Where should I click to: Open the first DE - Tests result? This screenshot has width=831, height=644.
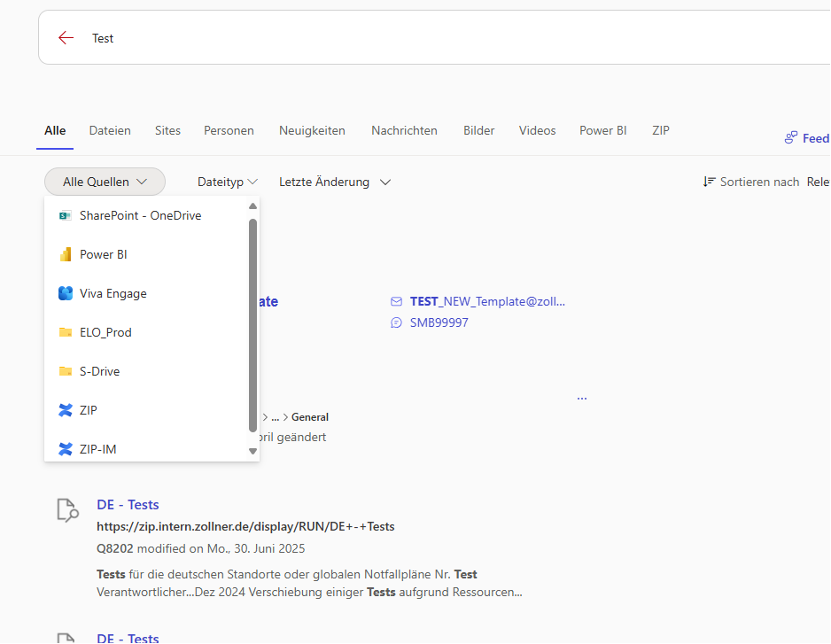(x=128, y=505)
